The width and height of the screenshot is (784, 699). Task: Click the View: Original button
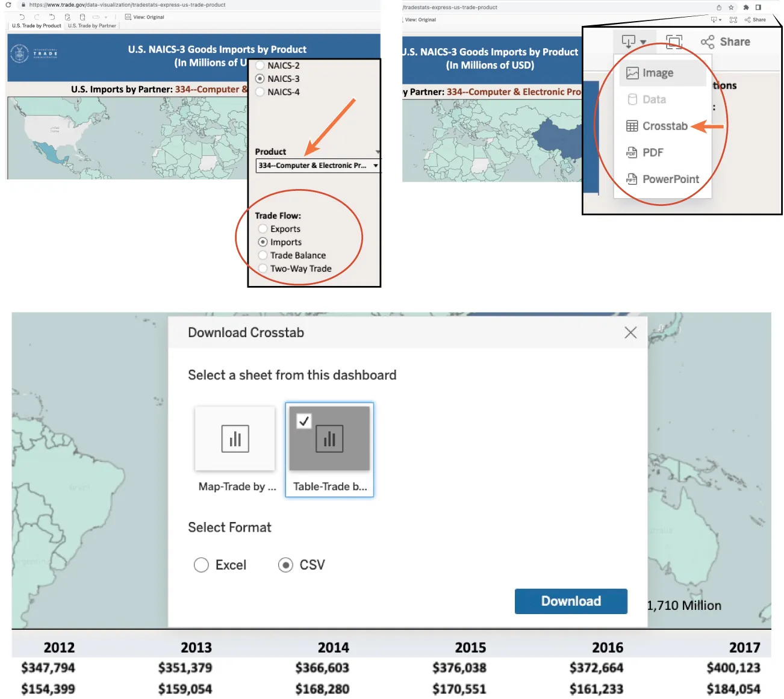(x=145, y=17)
